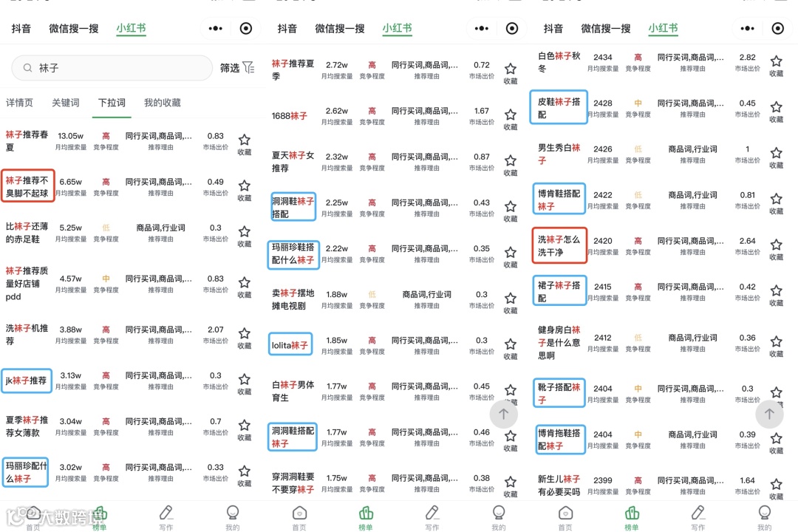Viewport: 798px width, 532px height.
Task: Toggle favorite for 玛丽珍鞋搭配什么袜子
Action: [x=511, y=253]
